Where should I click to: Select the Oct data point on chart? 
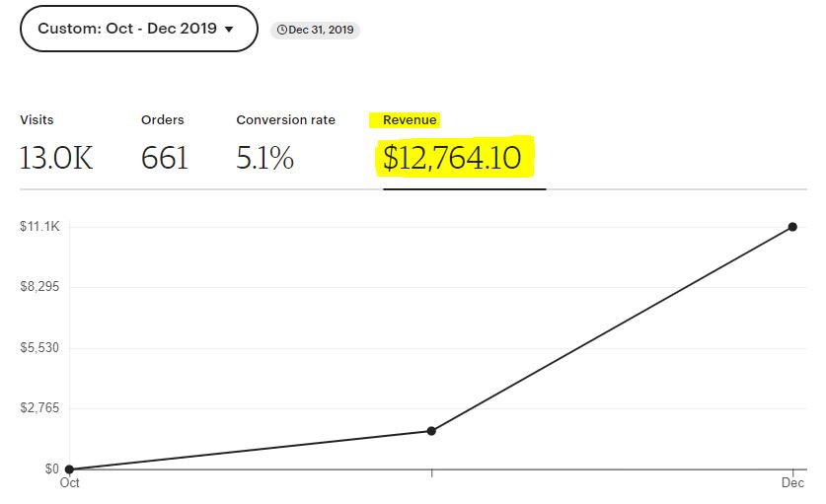click(69, 469)
